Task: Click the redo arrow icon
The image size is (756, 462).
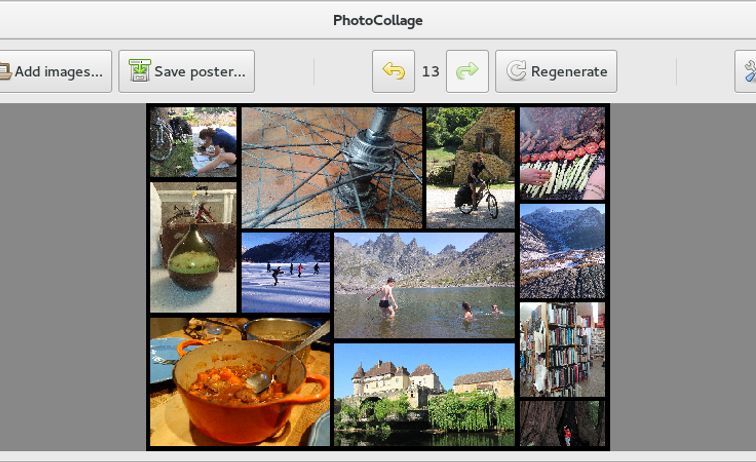Action: click(467, 72)
